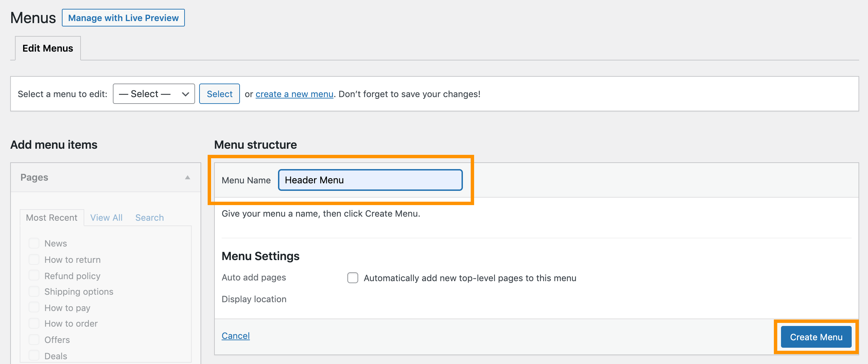Click the Add menu items heading
The width and height of the screenshot is (868, 364).
pyautogui.click(x=54, y=145)
